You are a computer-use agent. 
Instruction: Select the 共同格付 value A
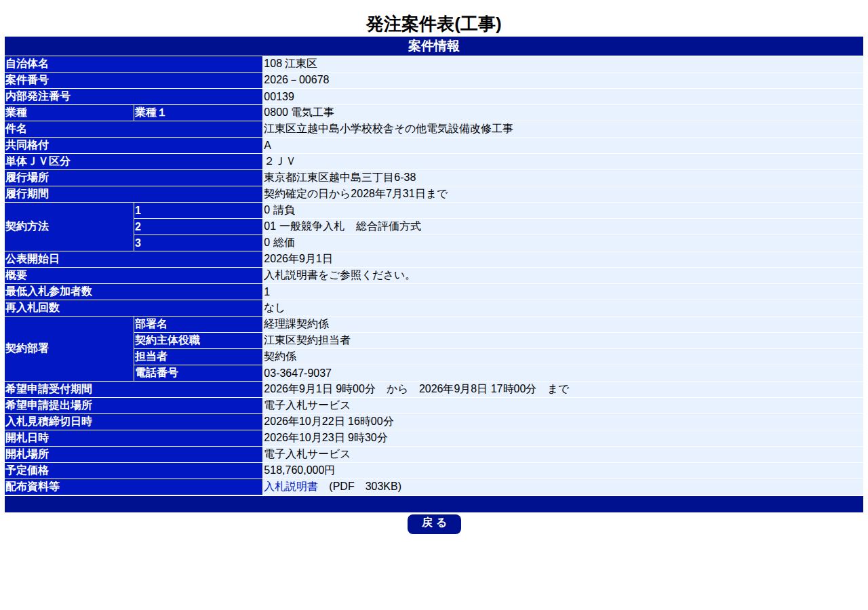click(267, 145)
